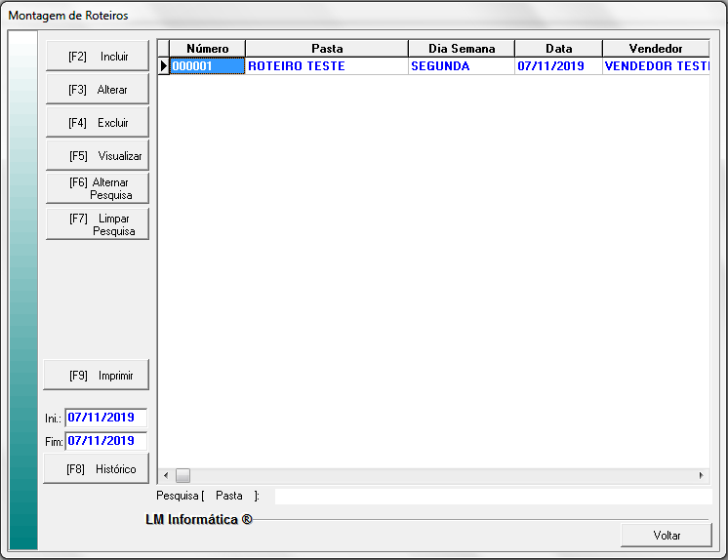Image resolution: width=728 pixels, height=560 pixels.
Task: Click the Dia Semana column header
Action: [x=462, y=49]
